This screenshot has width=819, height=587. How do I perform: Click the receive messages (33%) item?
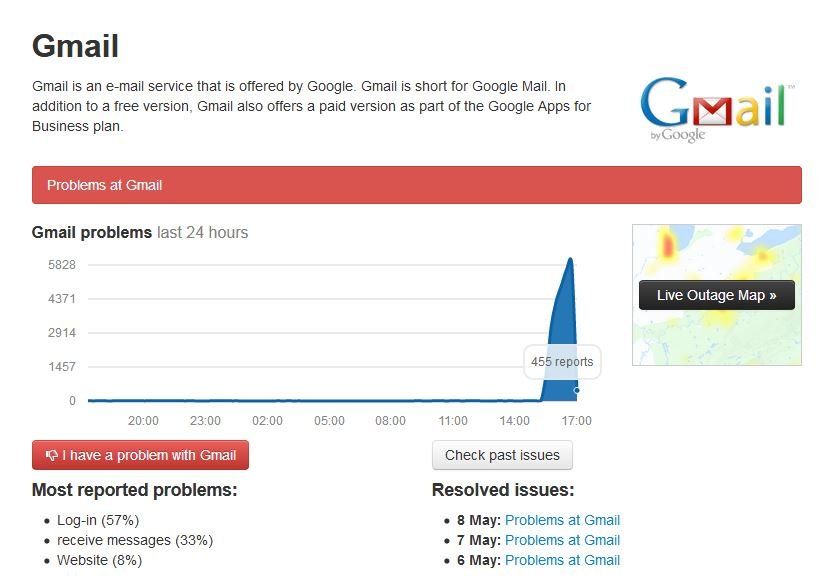click(x=135, y=540)
